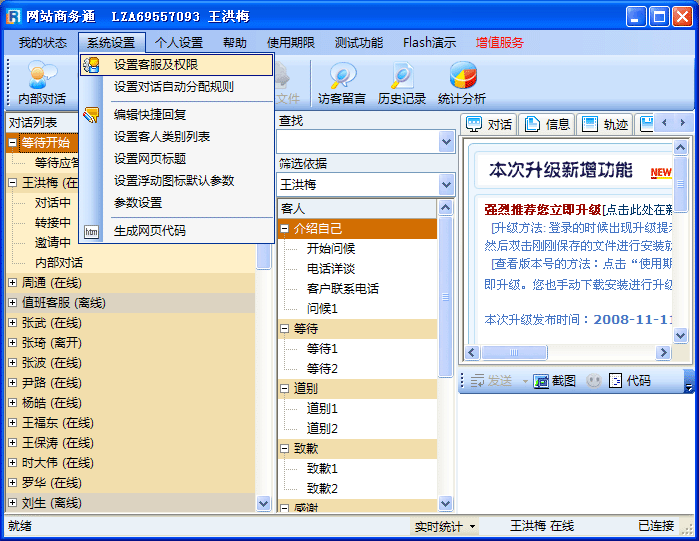Click the 访客留言 toolbar icon
Screen dimensions: 699x541
point(342,81)
